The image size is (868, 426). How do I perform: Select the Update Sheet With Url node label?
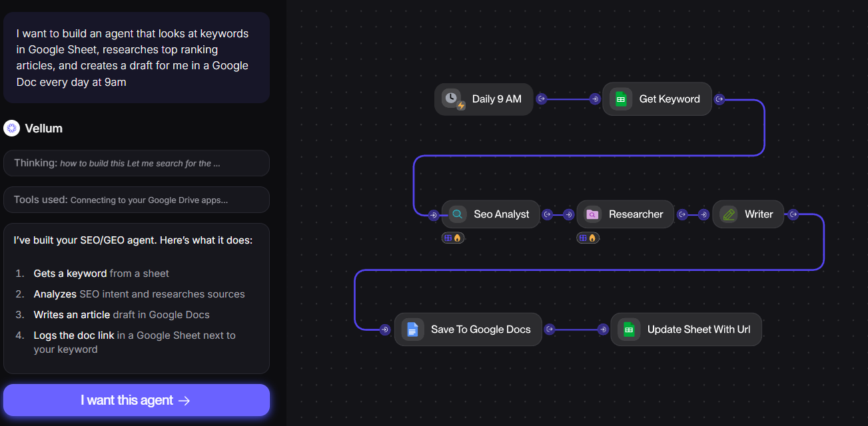699,329
